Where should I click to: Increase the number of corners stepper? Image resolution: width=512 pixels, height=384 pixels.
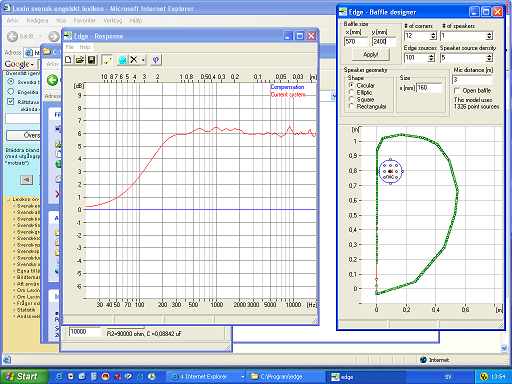(433, 34)
